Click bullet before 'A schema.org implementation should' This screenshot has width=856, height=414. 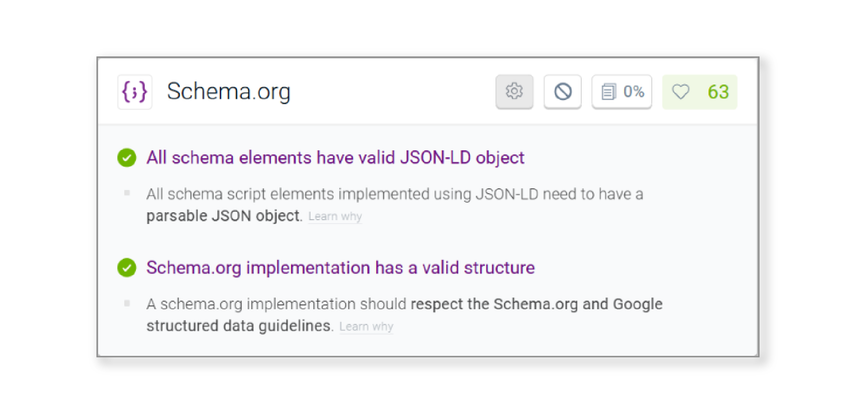(x=127, y=303)
